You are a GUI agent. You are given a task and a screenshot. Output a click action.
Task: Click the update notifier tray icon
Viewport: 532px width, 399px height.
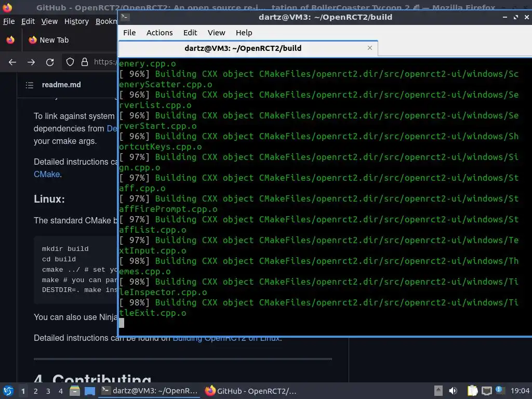(x=499, y=390)
